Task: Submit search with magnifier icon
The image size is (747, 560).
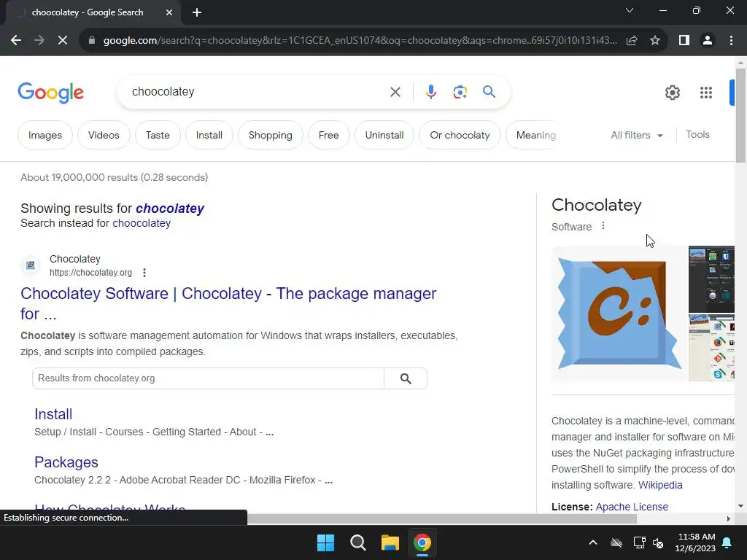Action: [x=489, y=91]
